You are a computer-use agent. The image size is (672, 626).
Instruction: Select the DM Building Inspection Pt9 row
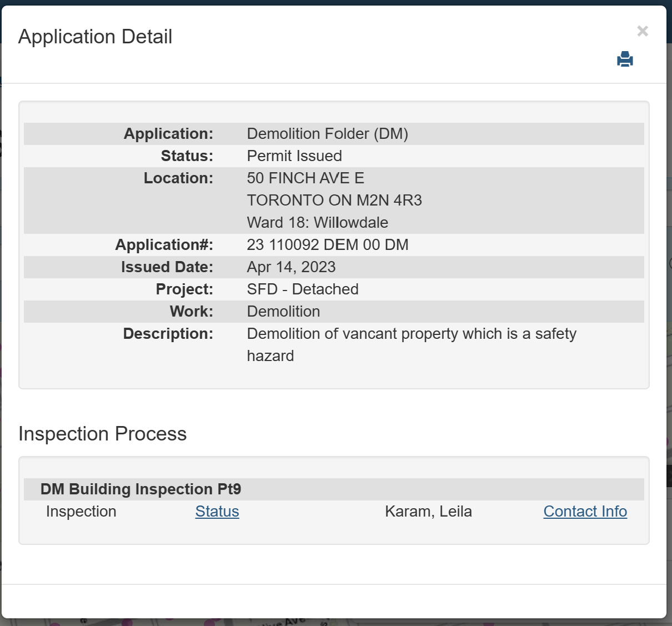[141, 489]
